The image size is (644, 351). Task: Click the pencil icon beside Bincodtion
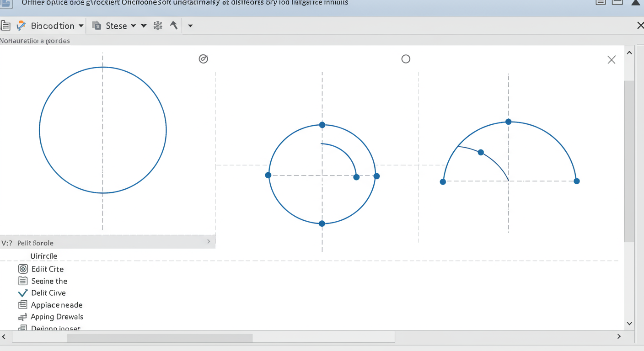(x=21, y=26)
